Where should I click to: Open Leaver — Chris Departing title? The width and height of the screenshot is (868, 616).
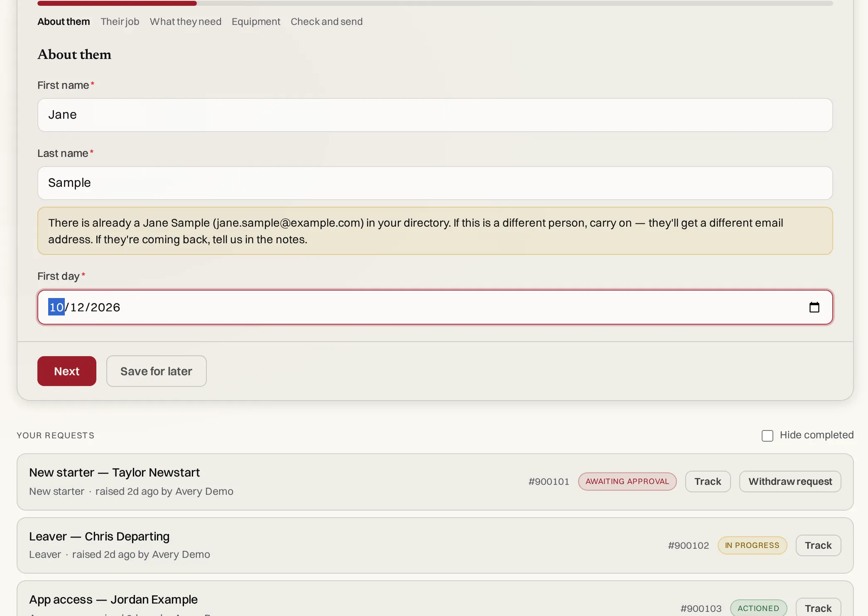99,536
